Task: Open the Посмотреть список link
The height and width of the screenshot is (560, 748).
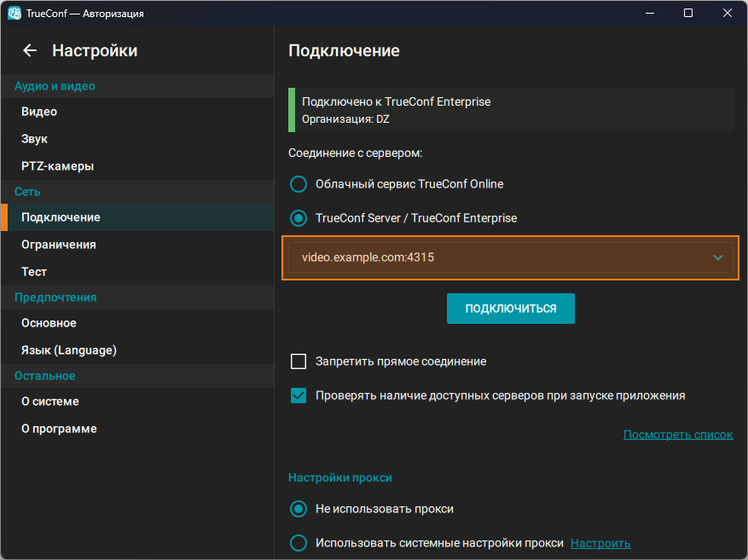Action: click(x=678, y=435)
